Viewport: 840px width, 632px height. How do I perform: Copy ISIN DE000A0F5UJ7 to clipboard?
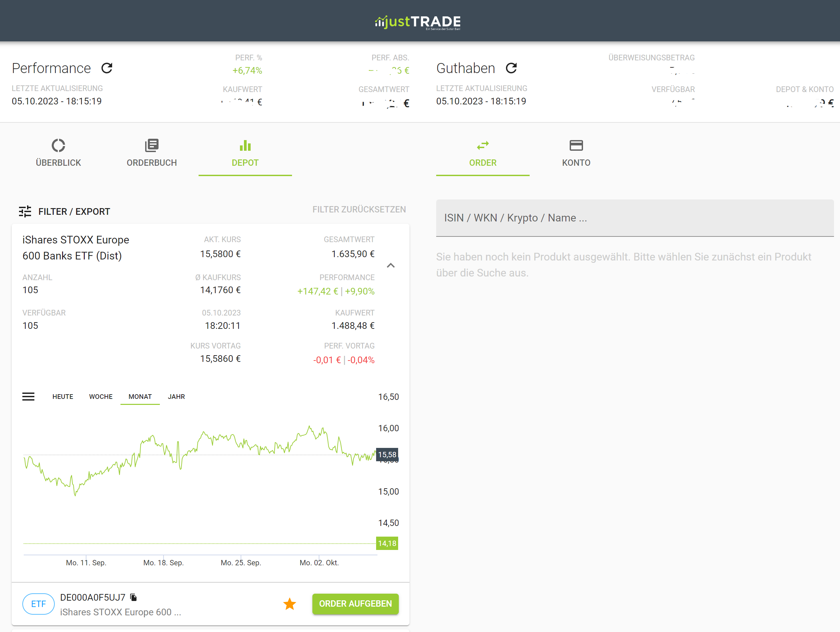(133, 597)
